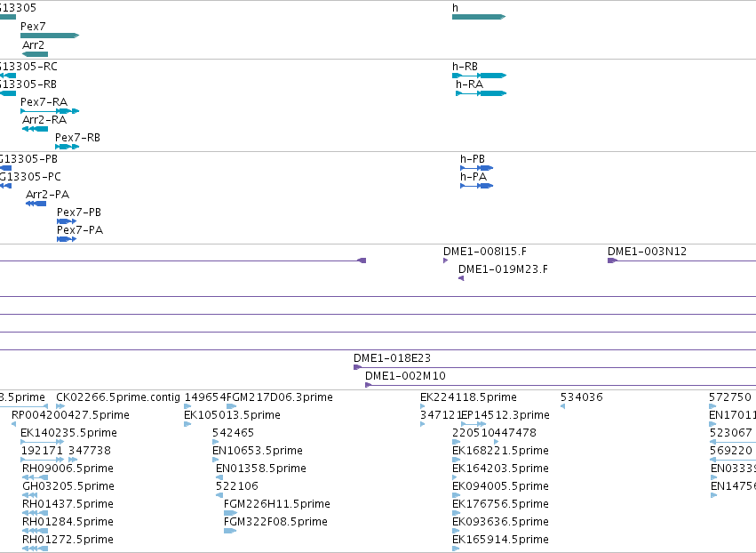Open the FGM322F08.5prime EST
The image size is (756, 553).
tap(230, 532)
